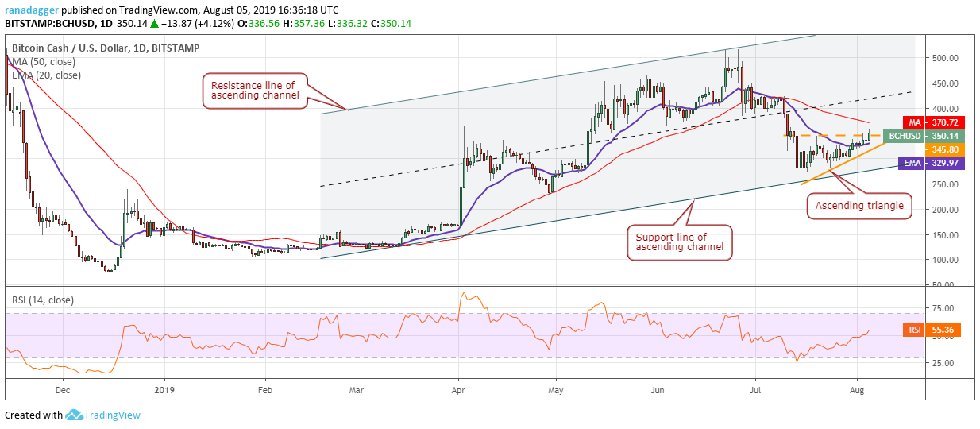This screenshot has height=429, width=980.
Task: Click the 2019 label on time axis
Action: point(163,390)
